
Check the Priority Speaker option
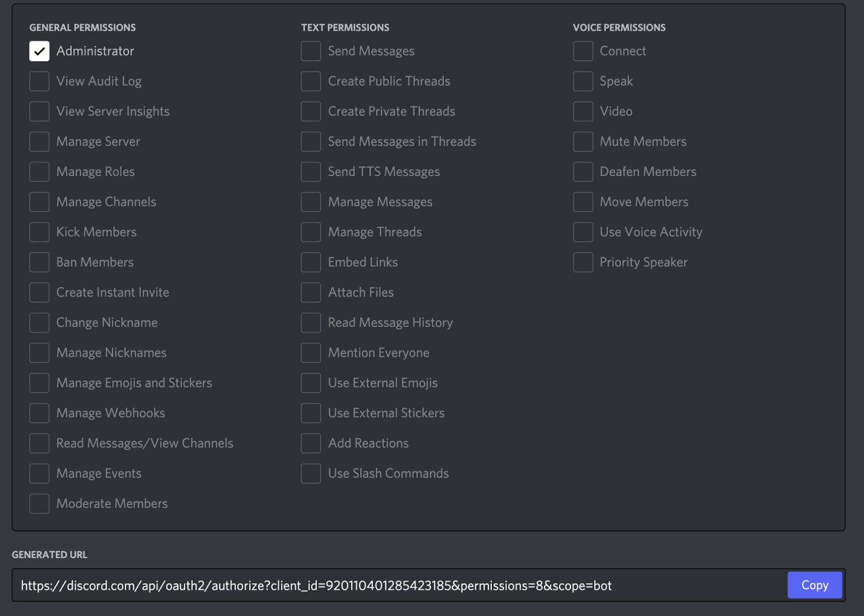583,262
